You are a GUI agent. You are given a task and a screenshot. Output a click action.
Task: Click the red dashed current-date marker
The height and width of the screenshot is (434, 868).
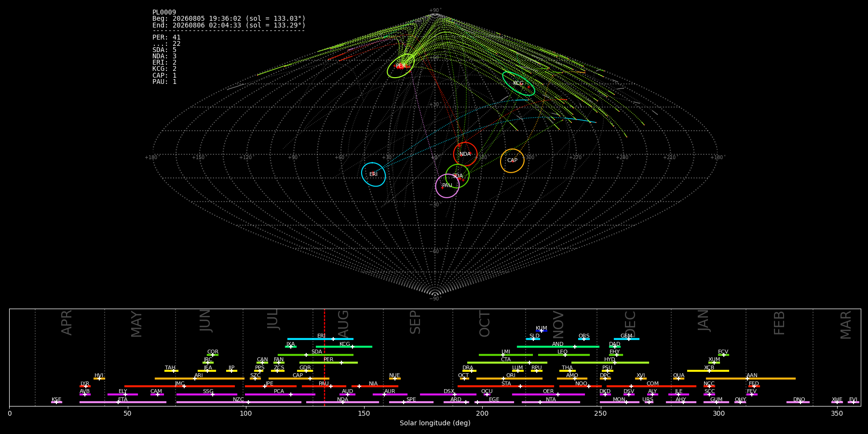coord(325,357)
